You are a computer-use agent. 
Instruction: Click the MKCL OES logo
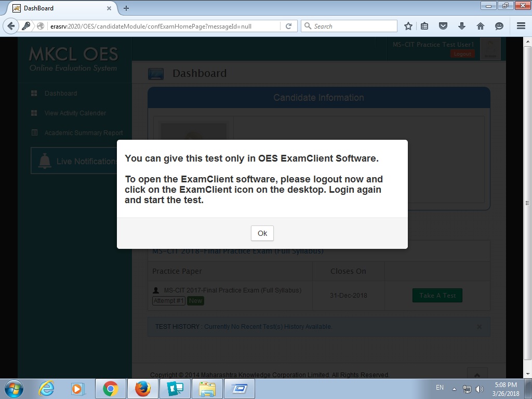point(74,59)
